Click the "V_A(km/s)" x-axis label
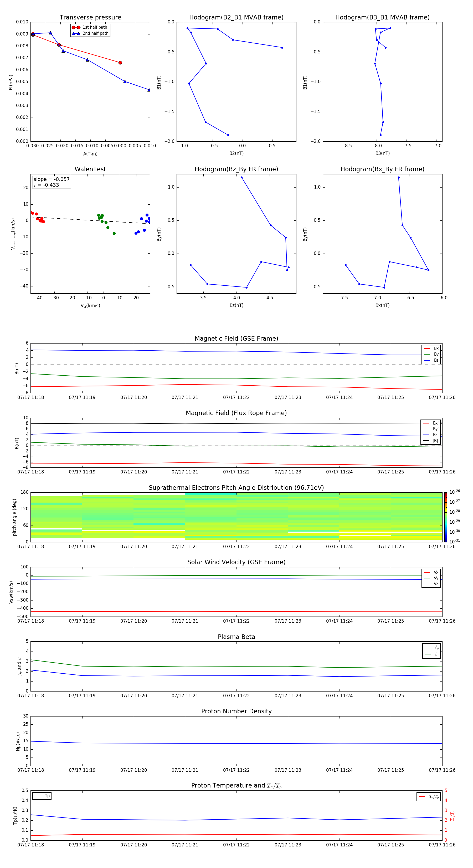 tap(90, 306)
